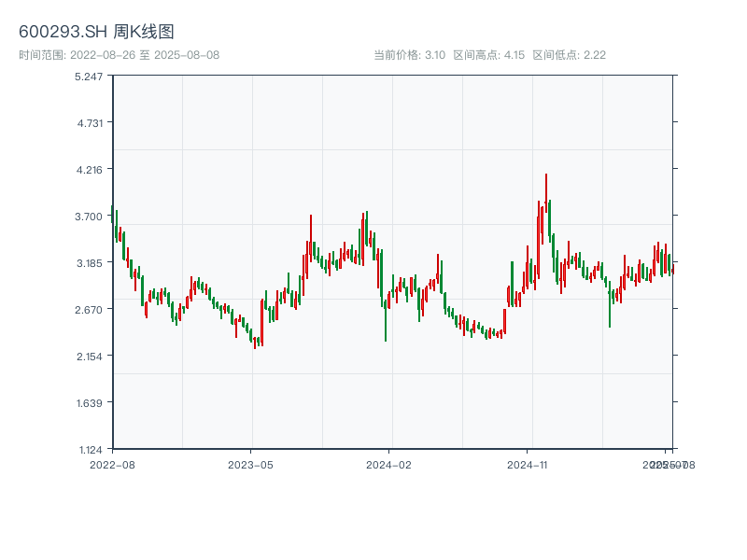Viewport: 747px width, 560px height.
Task: Click the interval low label 区间低点: 2.22
Action: pyautogui.click(x=570, y=55)
